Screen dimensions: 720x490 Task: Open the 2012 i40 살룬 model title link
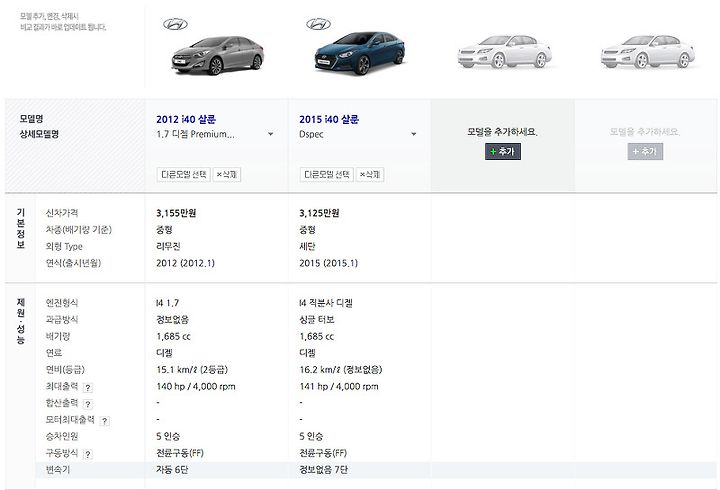tap(186, 119)
